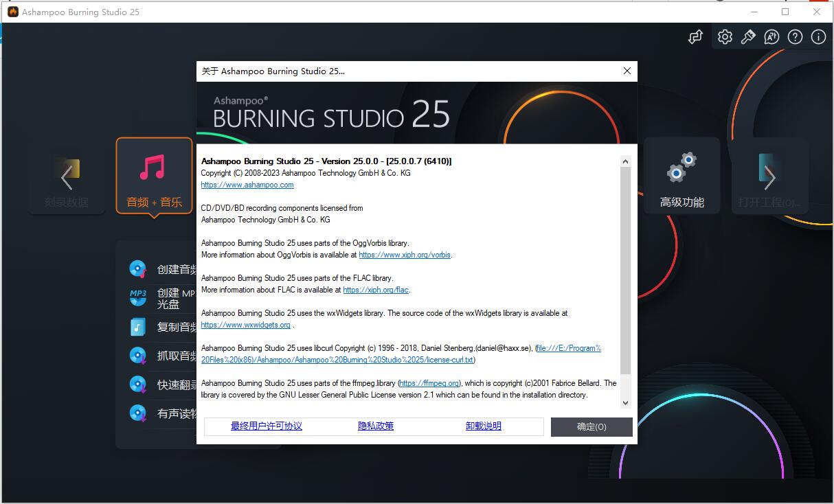This screenshot has height=504, width=834.
Task: Click the 创建音频 disc icon
Action: click(138, 269)
